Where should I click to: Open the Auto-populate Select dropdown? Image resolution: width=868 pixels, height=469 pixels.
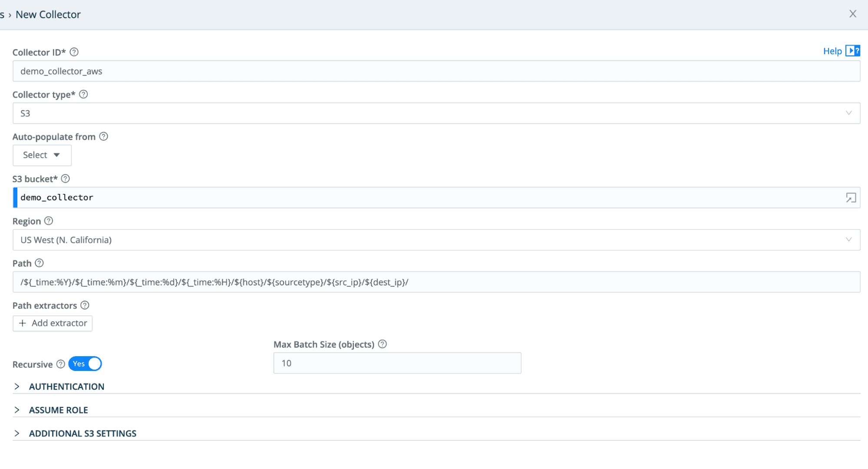click(42, 155)
